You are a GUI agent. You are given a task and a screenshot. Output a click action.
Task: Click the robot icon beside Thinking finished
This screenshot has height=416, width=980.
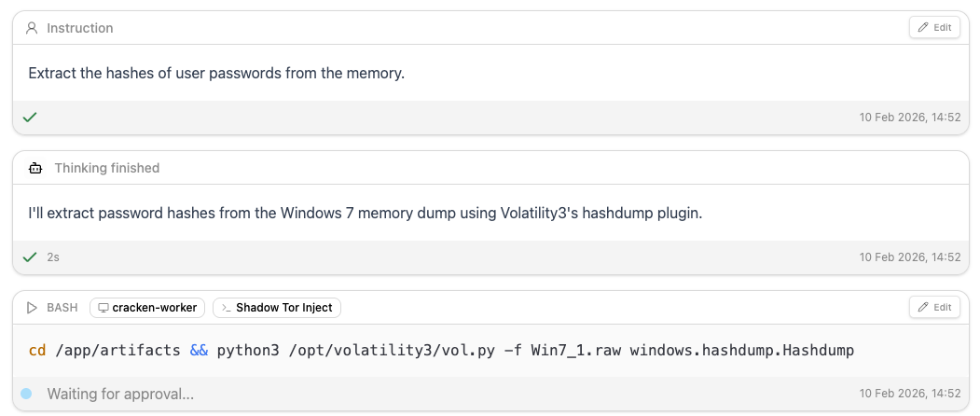(35, 168)
